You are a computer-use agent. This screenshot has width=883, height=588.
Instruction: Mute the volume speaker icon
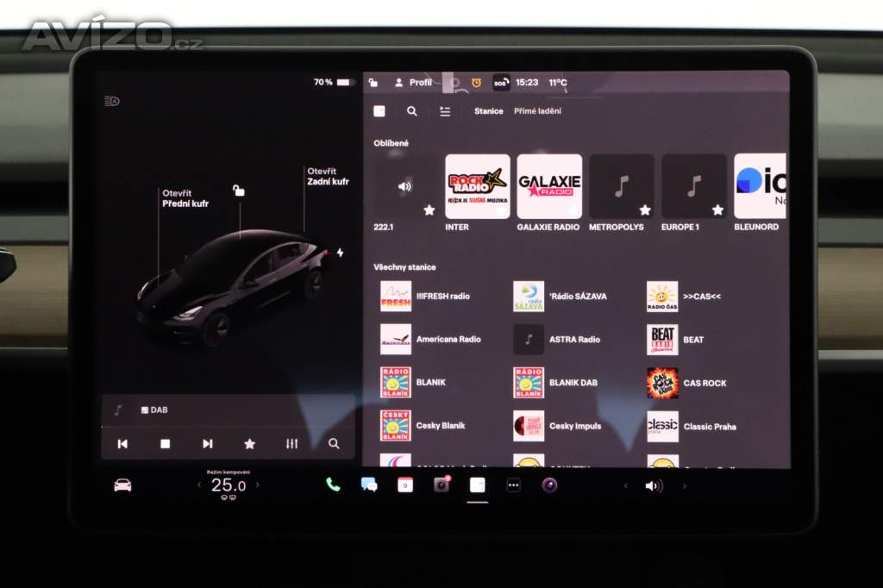[653, 485]
